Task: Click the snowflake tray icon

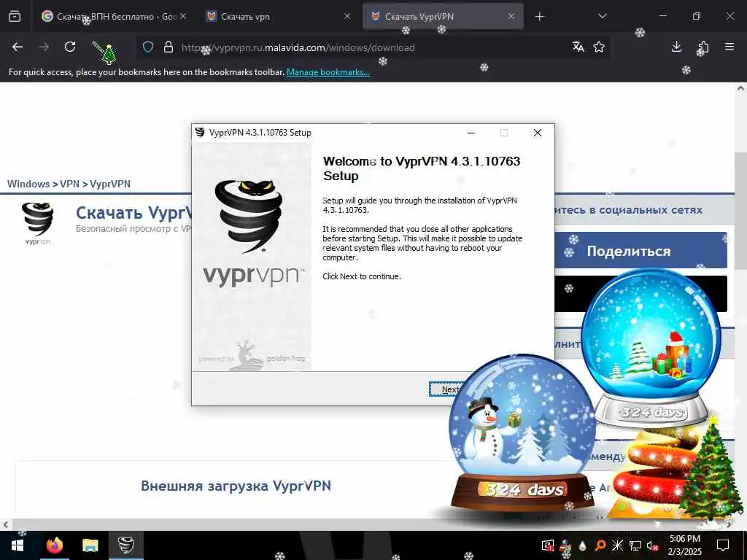Action: coord(617,545)
